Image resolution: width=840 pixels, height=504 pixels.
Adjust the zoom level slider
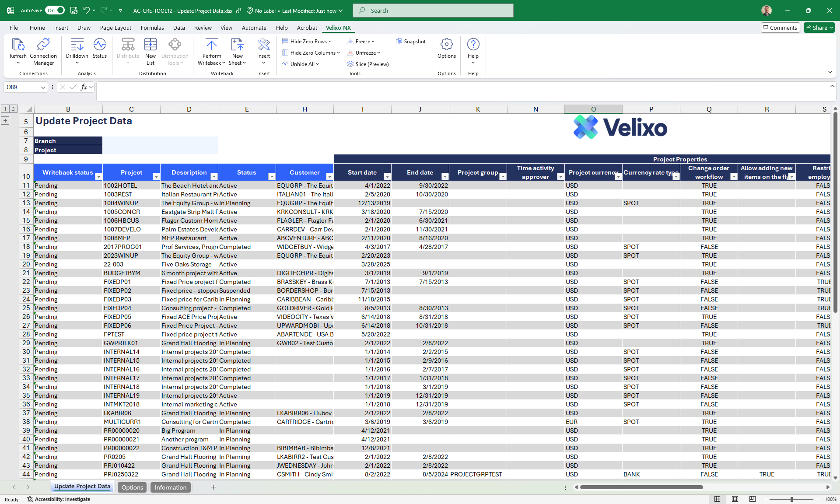(791, 499)
